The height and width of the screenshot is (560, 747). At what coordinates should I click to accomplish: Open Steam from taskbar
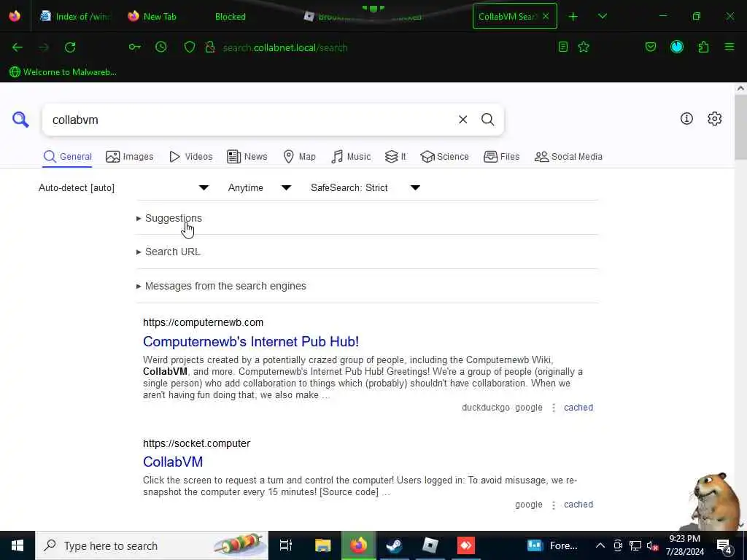[394, 545]
